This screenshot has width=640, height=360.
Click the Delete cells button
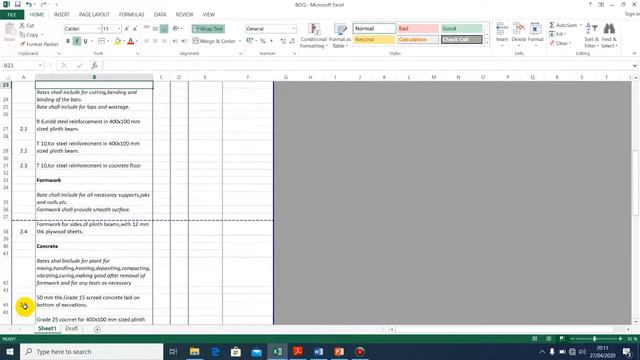pos(519,34)
